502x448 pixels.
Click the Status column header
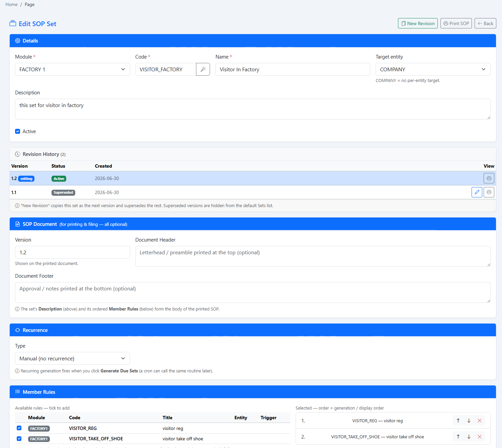pos(58,166)
